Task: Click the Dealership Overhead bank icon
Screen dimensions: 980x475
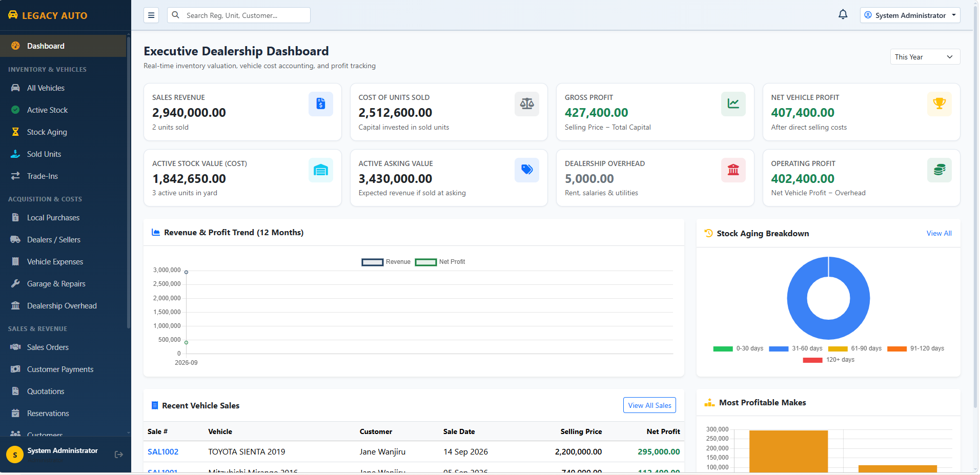Action: coord(733,170)
